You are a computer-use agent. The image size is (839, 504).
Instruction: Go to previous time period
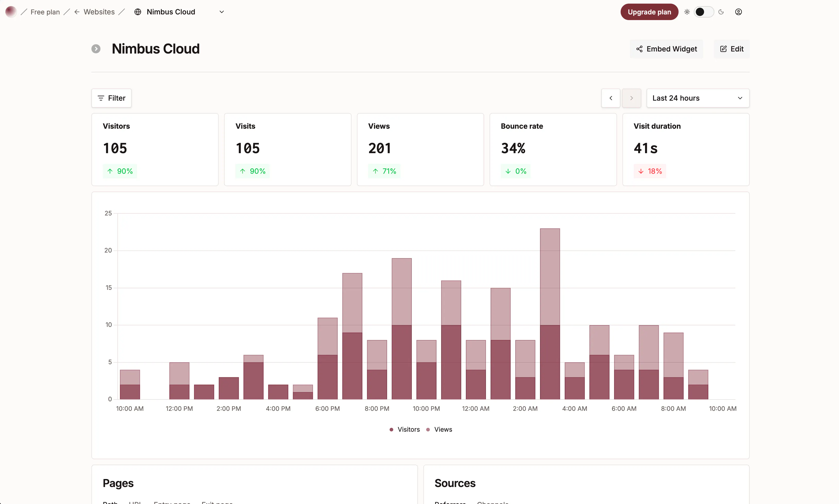[x=611, y=98]
